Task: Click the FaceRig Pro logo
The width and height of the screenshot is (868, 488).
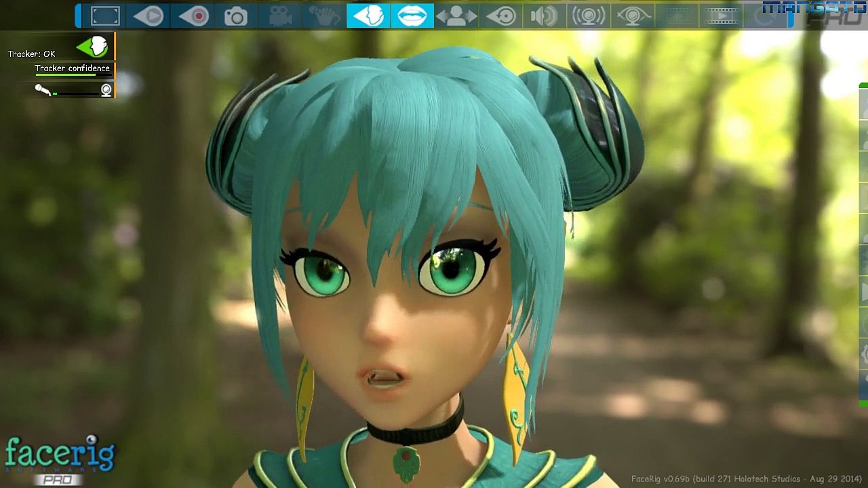Action: pos(60,460)
